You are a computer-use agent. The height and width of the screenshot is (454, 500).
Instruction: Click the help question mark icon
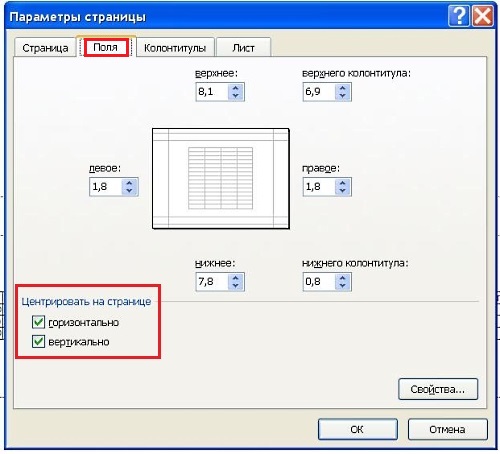pyautogui.click(x=459, y=16)
